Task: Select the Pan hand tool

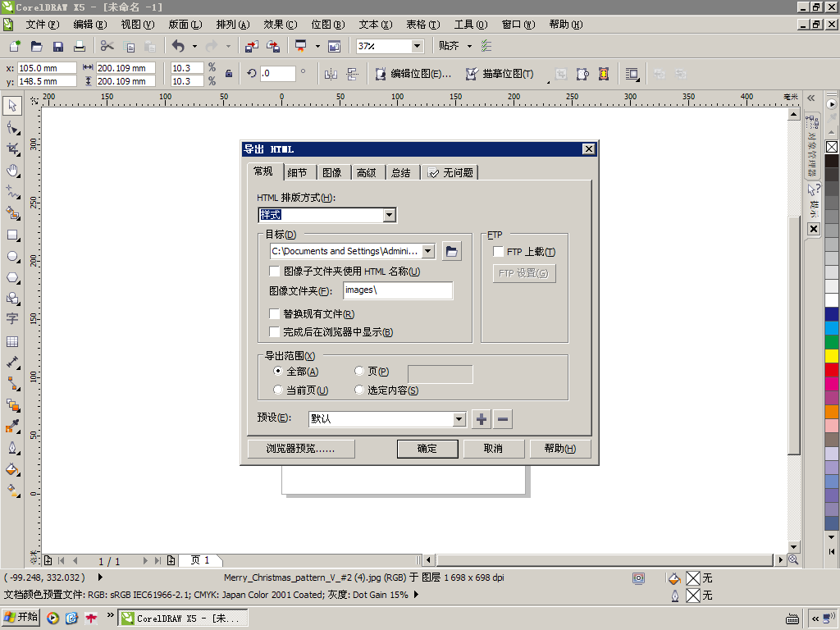Action: click(x=12, y=171)
